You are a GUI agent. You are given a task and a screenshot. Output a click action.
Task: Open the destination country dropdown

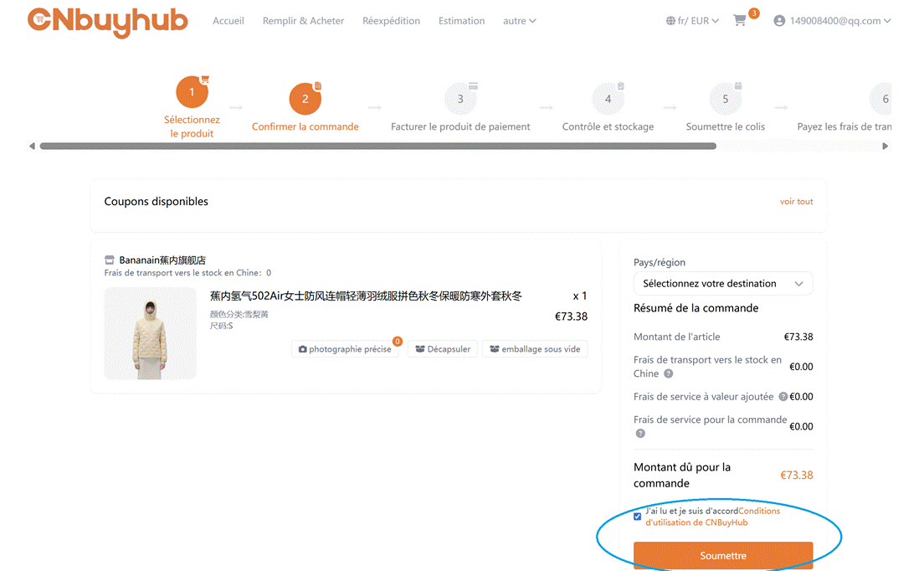pos(723,284)
